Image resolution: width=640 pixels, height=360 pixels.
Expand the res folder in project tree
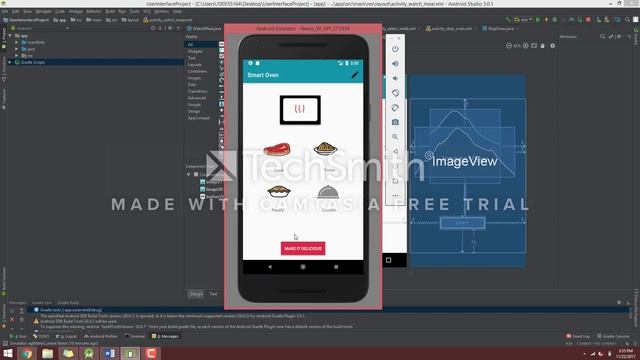click(17, 55)
